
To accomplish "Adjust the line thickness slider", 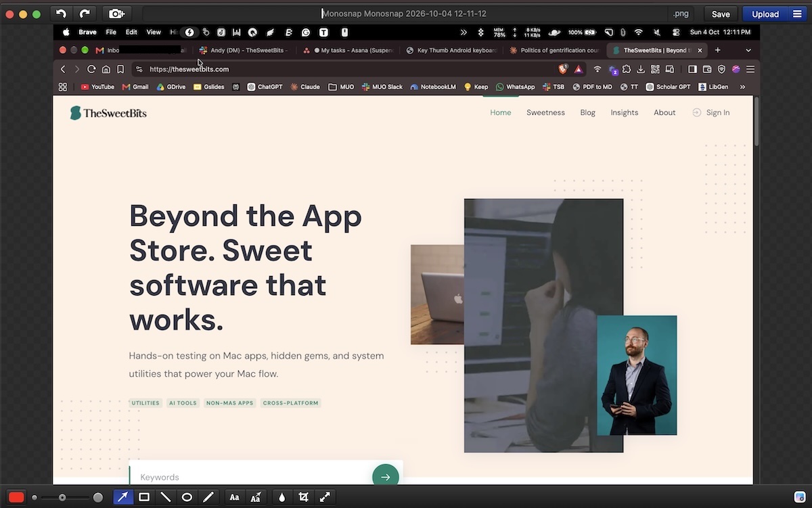I will 66,497.
